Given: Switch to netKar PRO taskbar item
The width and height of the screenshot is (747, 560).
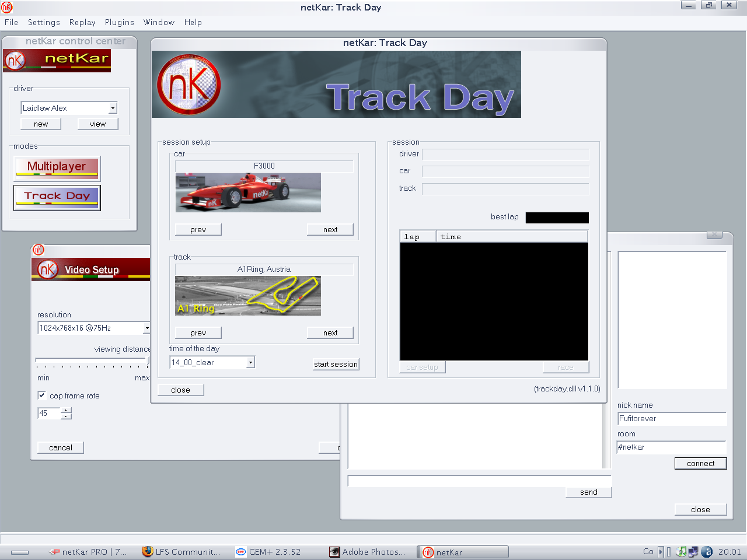Looking at the screenshot, I should pyautogui.click(x=88, y=552).
